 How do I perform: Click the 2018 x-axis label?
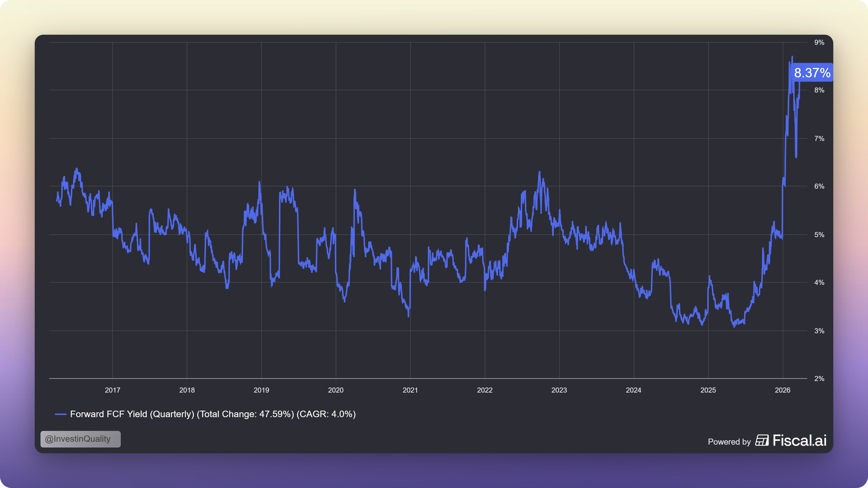pos(187,390)
